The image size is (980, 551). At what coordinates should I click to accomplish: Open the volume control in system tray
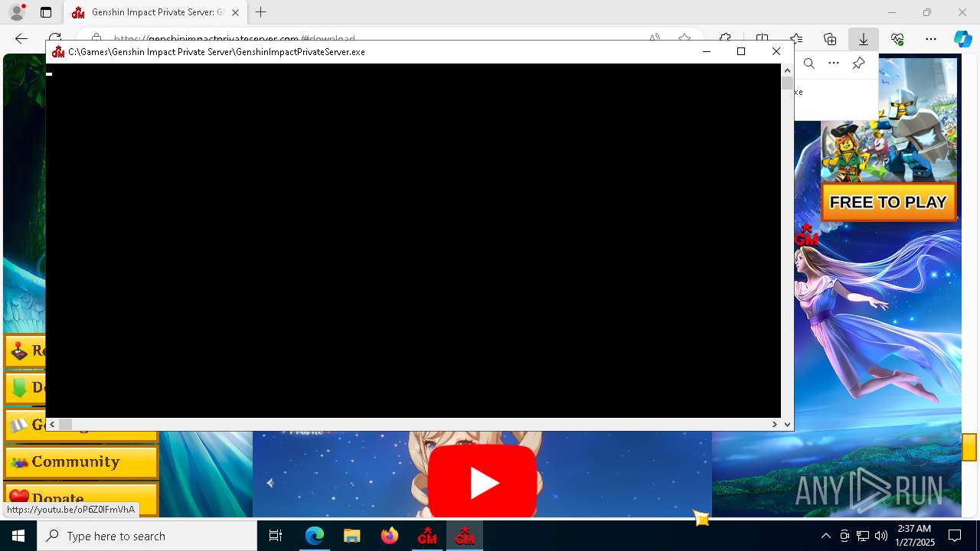click(880, 536)
